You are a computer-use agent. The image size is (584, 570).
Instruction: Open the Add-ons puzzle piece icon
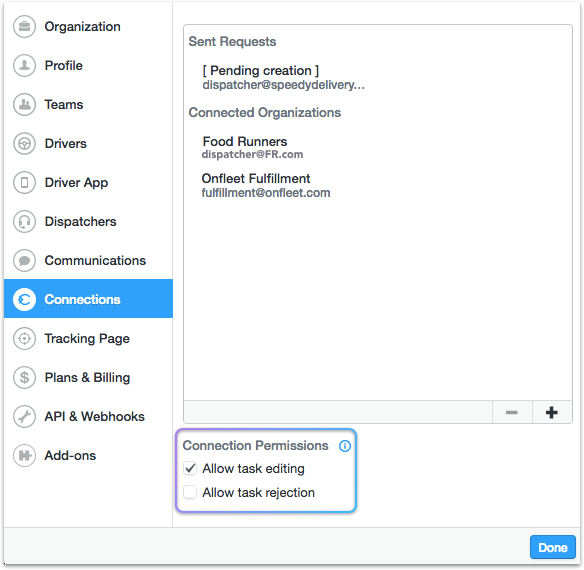(24, 455)
